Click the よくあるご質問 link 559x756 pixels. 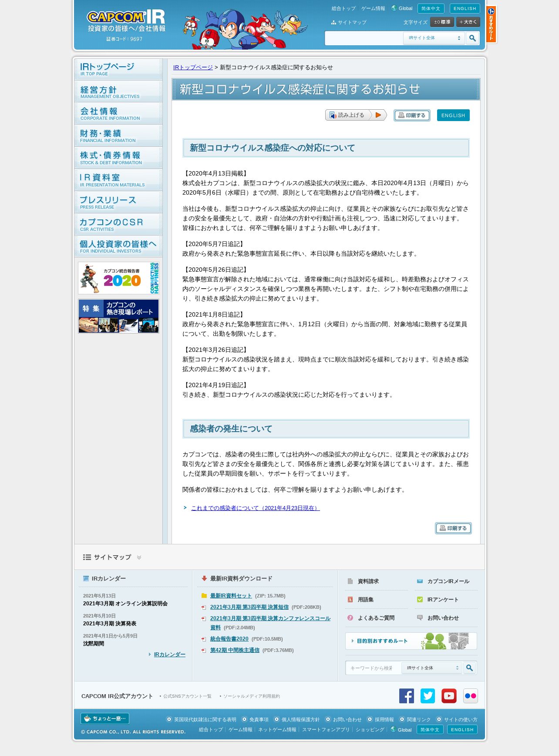tap(376, 618)
